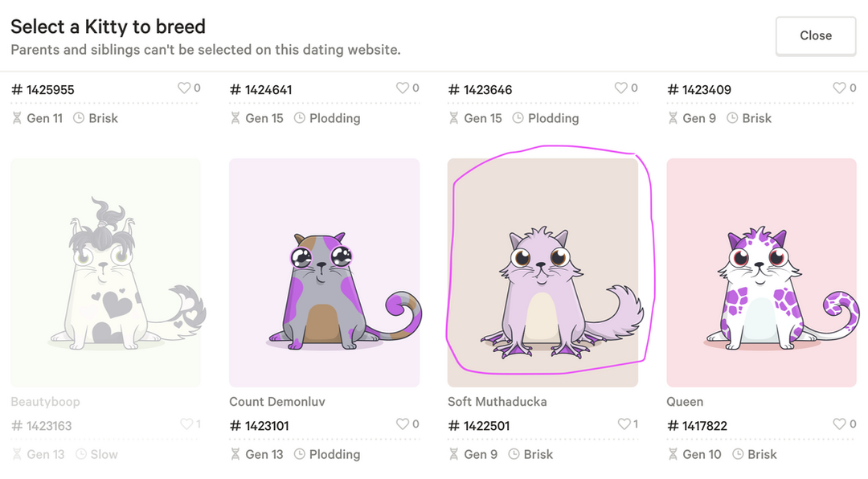The image size is (868, 479).
Task: Click the DNA generation icon for Gen 15 #1424641
Action: click(235, 118)
